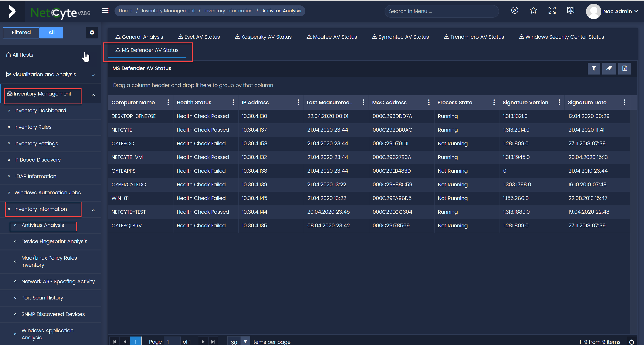
Task: Open the Nac Admin dropdown arrow
Action: point(637,11)
